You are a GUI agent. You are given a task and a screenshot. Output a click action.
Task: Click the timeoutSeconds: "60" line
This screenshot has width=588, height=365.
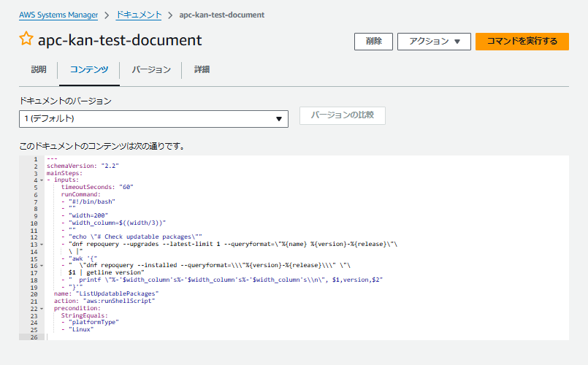[x=97, y=187]
